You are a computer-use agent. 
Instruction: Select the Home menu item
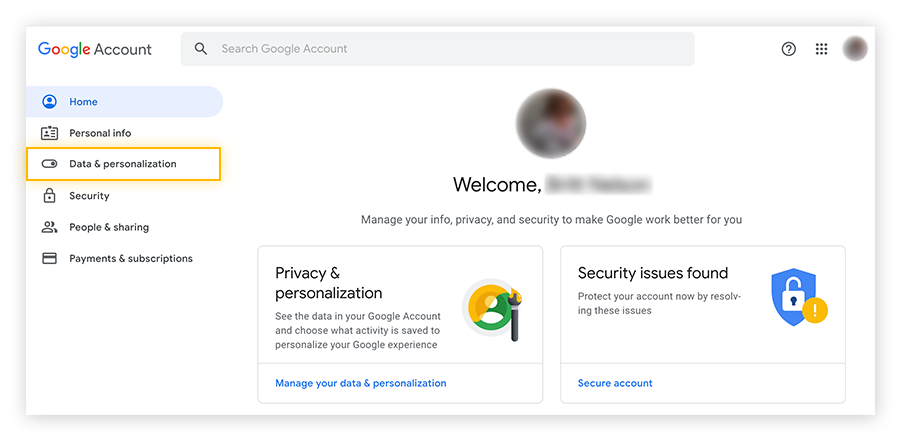[x=84, y=102]
